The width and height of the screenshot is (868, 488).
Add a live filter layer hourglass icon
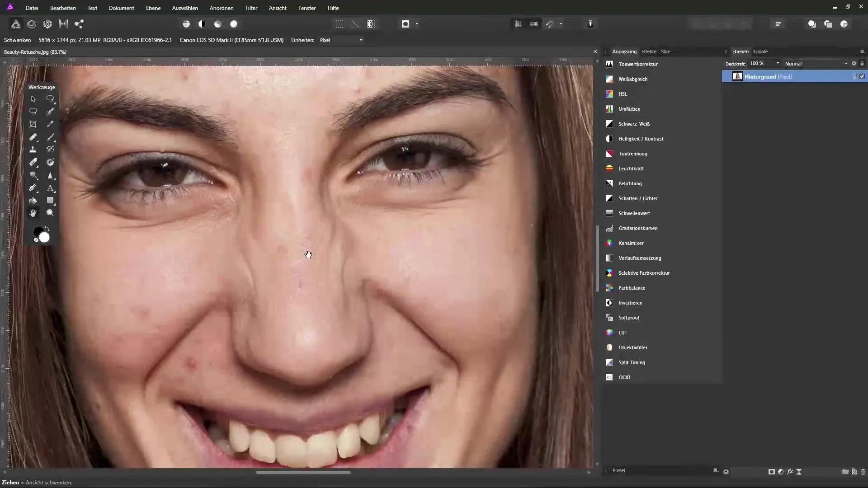point(799,471)
